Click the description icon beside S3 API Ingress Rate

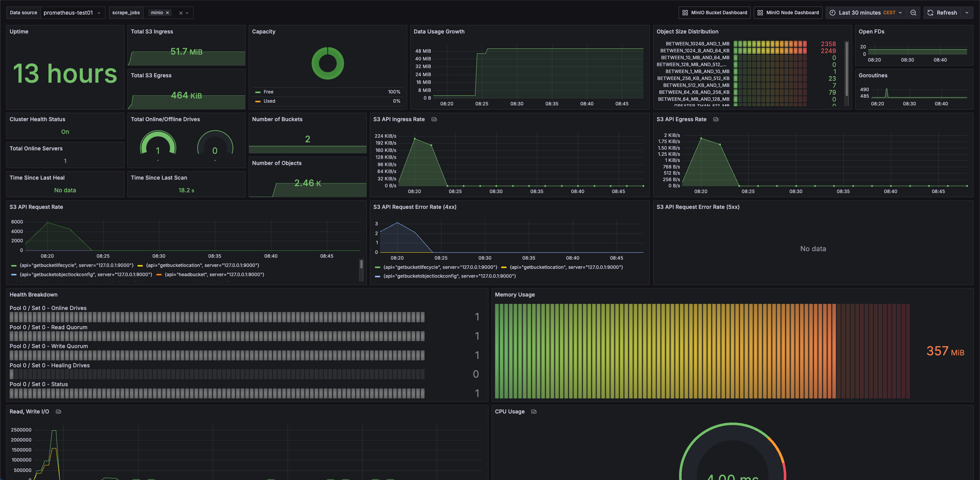[434, 119]
